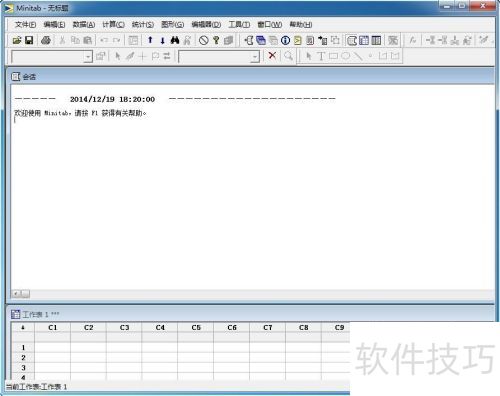Click the C7 column header

(x=268, y=327)
